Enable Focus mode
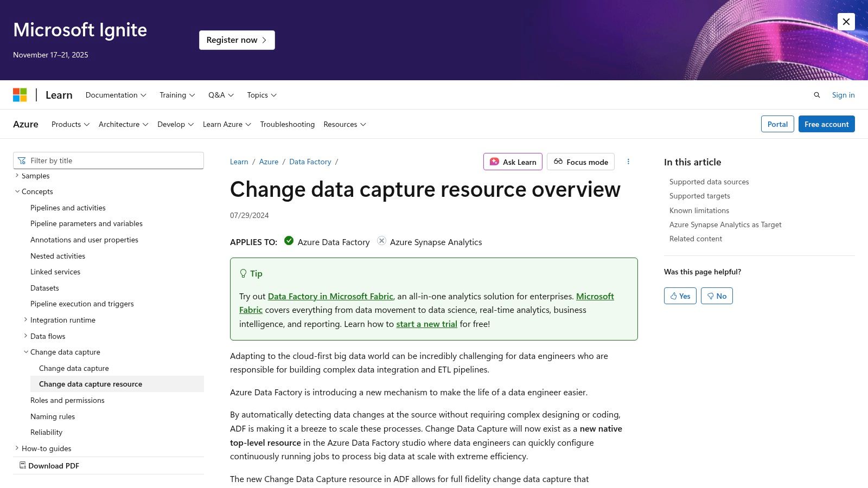The width and height of the screenshot is (868, 488). click(x=580, y=162)
